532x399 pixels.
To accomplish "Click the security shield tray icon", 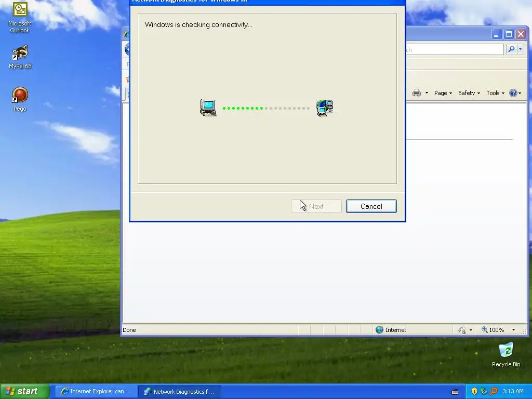I will tap(474, 392).
